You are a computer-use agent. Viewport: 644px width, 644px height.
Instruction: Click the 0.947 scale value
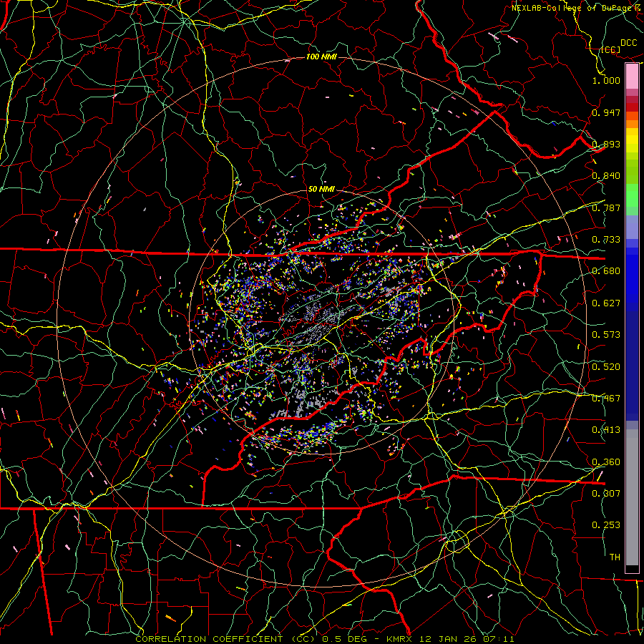[x=606, y=112]
